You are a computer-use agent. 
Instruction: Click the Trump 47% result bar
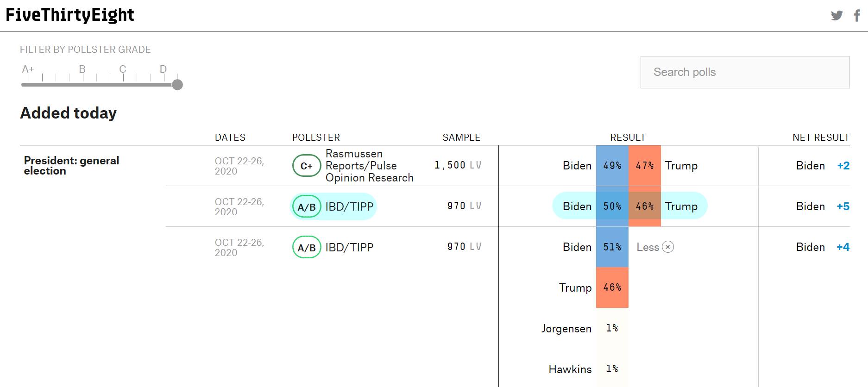coord(644,166)
